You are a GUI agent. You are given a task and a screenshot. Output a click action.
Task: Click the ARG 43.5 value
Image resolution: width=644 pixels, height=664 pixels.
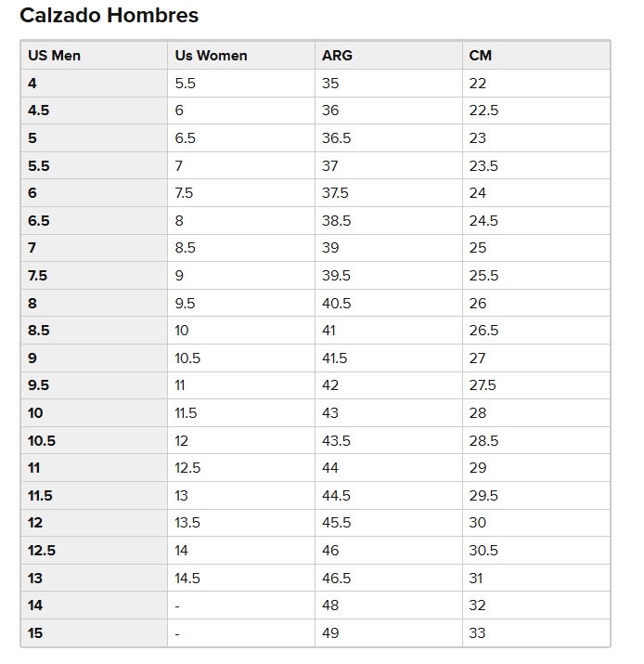click(336, 441)
